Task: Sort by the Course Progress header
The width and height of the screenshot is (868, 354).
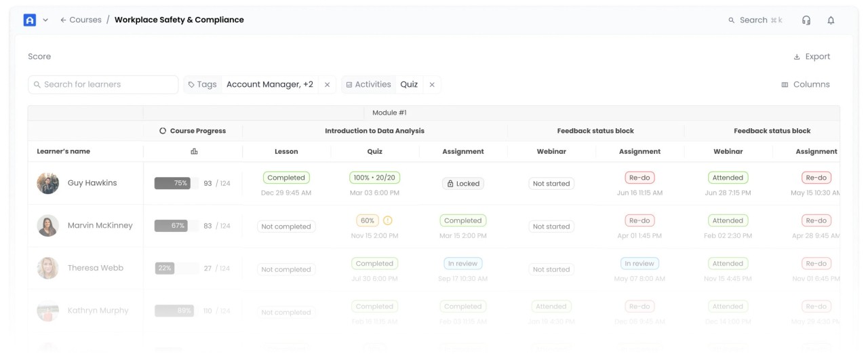Action: (x=193, y=131)
